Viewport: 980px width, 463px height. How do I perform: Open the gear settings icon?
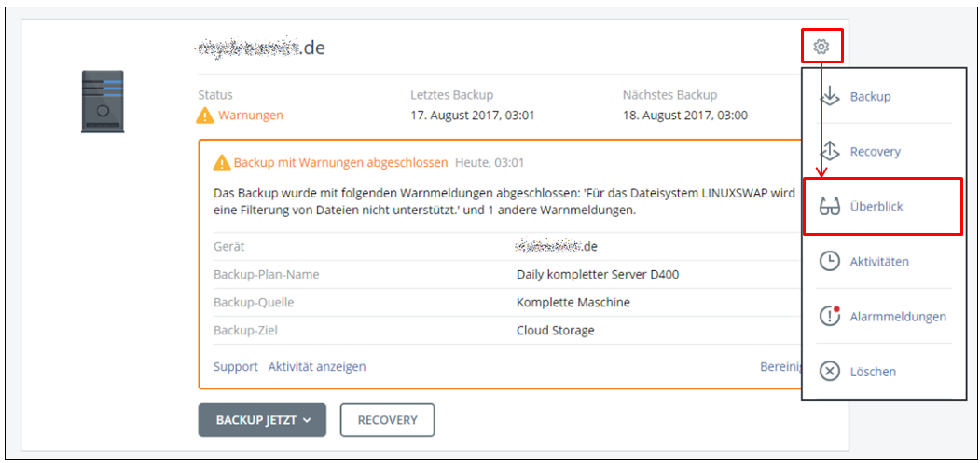point(821,46)
